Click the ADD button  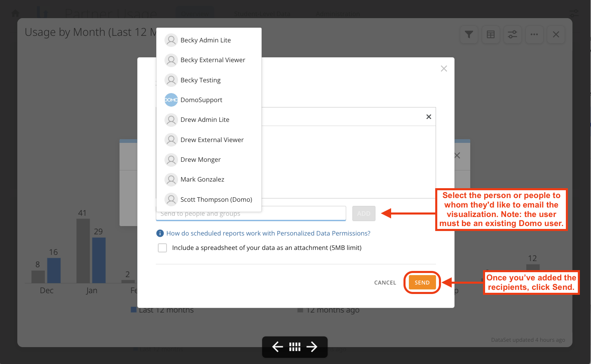[x=364, y=213]
